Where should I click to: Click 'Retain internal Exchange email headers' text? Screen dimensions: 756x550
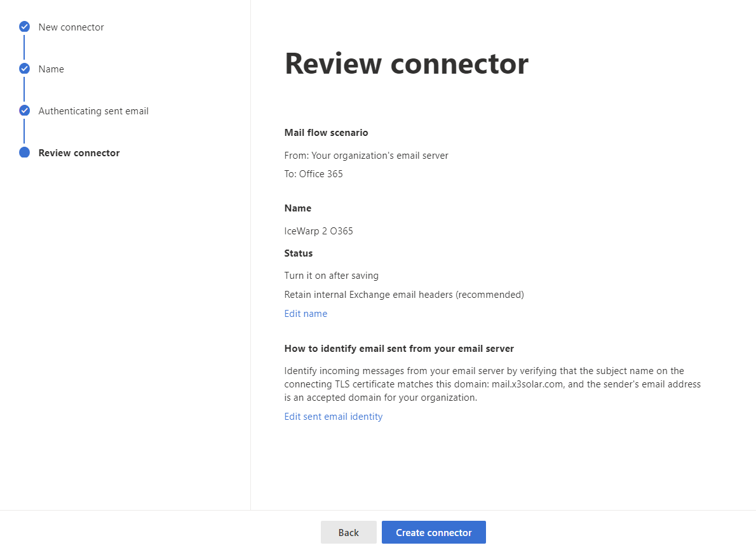404,295
